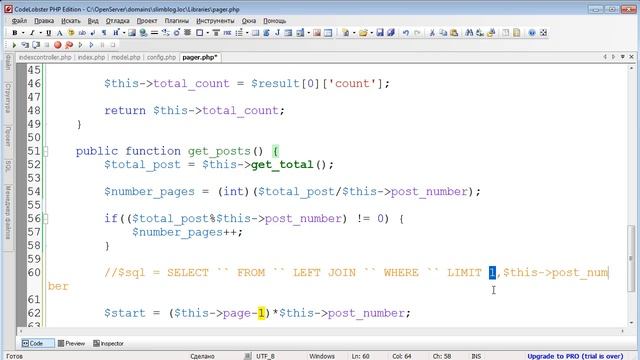Image resolution: width=640 pixels, height=360 pixels.
Task: Open the Инструменты menu
Action: pos(215,21)
